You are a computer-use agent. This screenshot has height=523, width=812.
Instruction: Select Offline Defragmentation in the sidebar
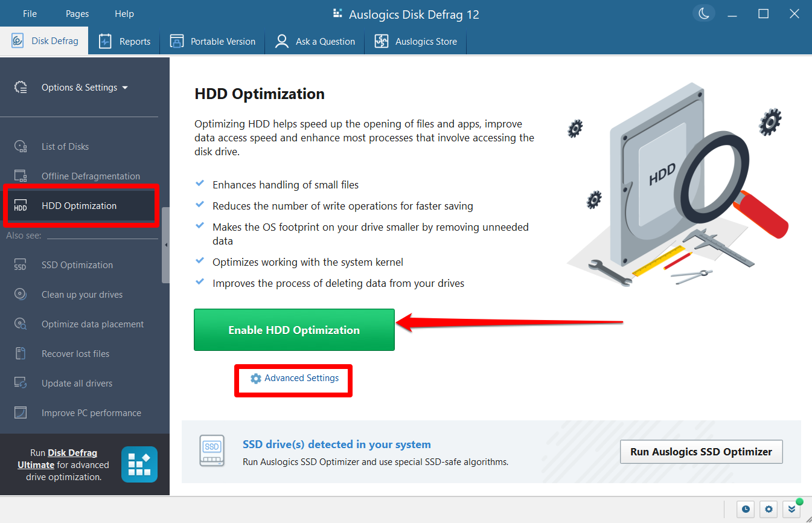[x=90, y=176]
